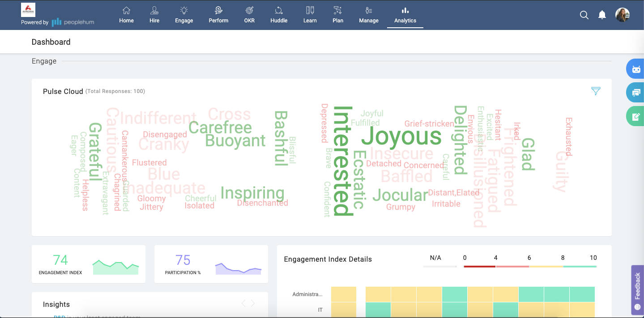Click the peoplehum logo

(73, 21)
